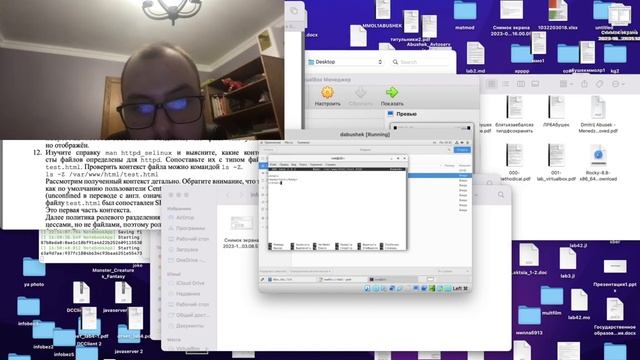The image size is (640, 360).
Task: Click the blue button in VM file manager
Action: point(462,150)
